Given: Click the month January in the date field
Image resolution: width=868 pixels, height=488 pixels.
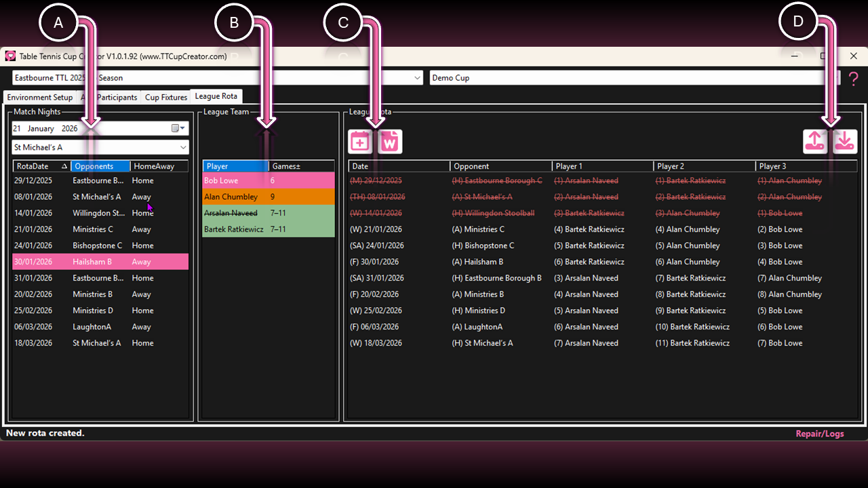Looking at the screenshot, I should click(x=41, y=128).
